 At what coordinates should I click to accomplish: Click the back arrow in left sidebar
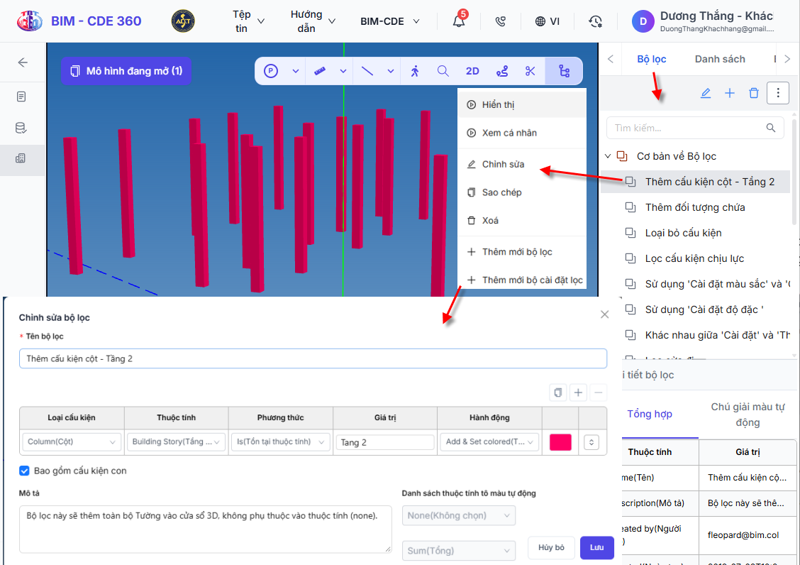coord(22,63)
